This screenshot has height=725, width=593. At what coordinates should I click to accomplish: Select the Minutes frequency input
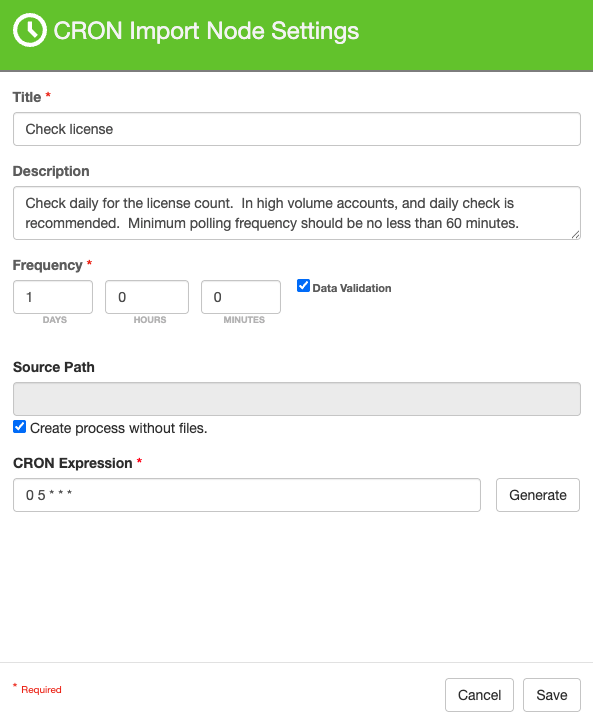point(241,297)
